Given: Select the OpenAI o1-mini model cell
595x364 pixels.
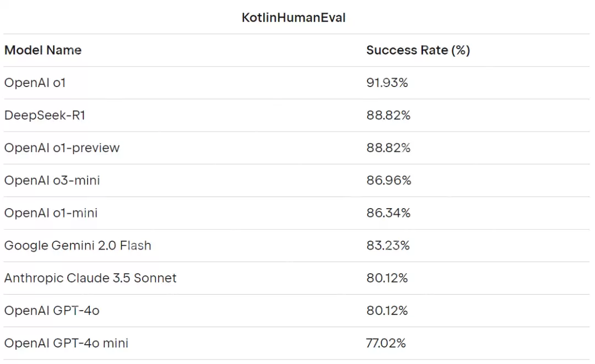Looking at the screenshot, I should [51, 213].
